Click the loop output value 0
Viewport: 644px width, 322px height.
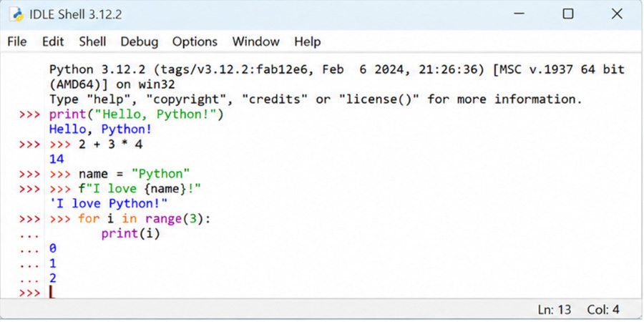52,248
